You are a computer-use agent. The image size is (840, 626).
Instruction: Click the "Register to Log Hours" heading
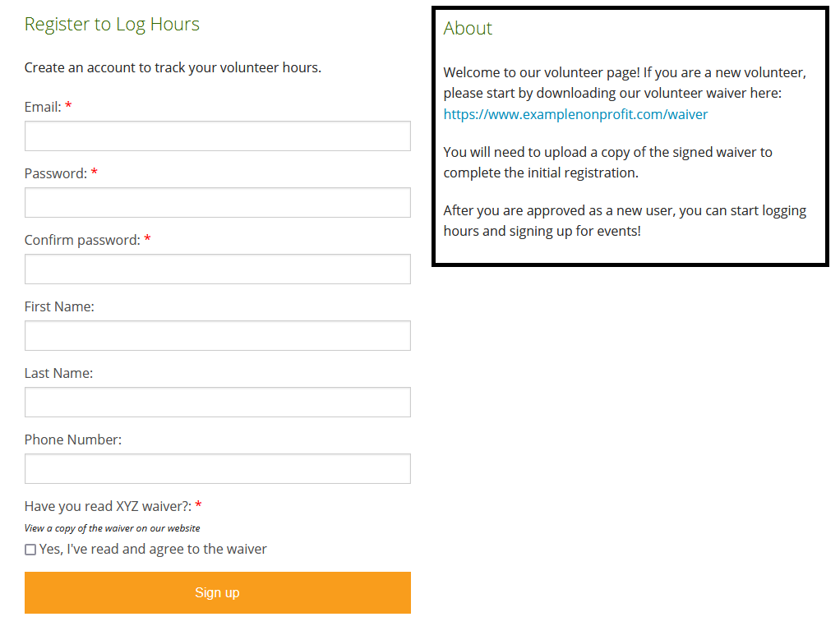[x=112, y=24]
